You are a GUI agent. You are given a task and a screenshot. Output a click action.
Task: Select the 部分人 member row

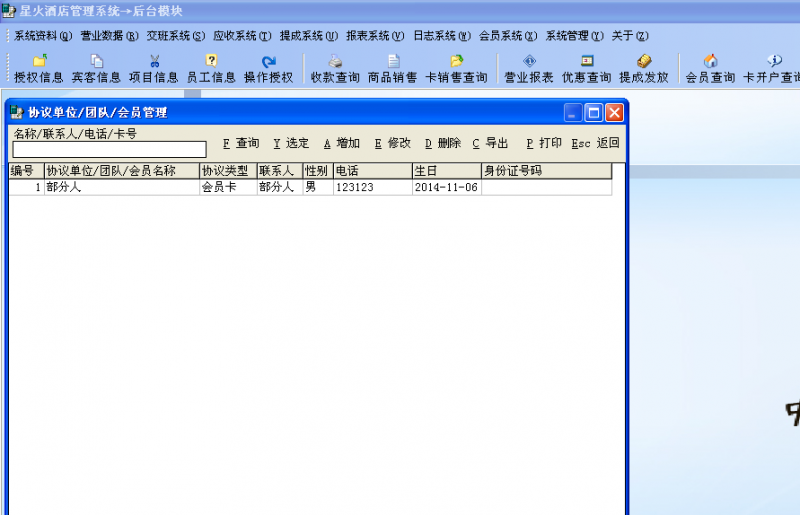[120, 187]
